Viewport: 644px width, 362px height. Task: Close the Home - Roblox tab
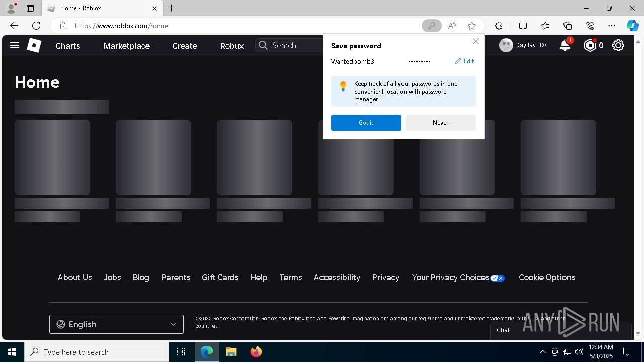(x=154, y=8)
